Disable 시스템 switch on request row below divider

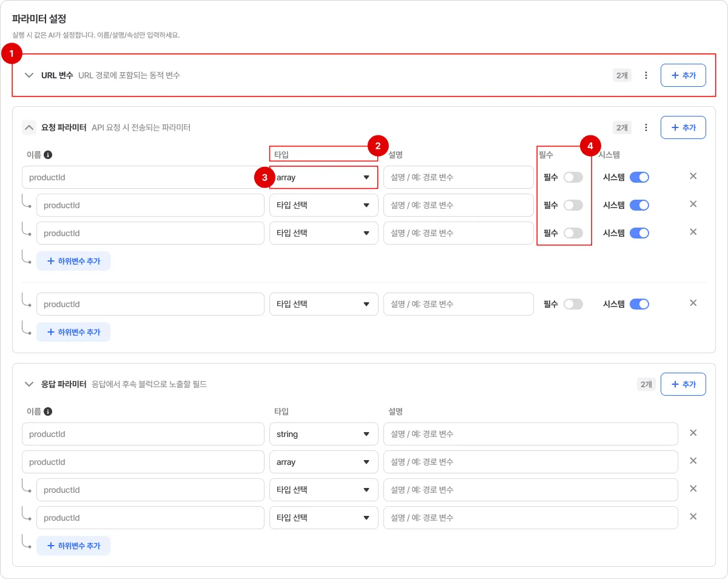tap(639, 304)
